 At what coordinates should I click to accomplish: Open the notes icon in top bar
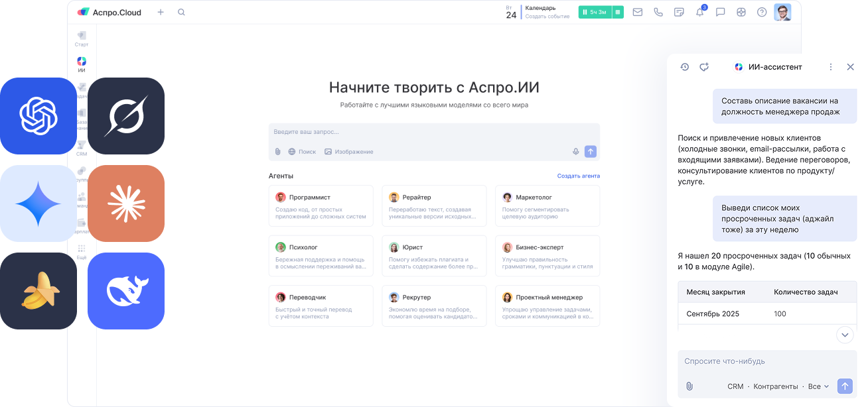(x=679, y=12)
